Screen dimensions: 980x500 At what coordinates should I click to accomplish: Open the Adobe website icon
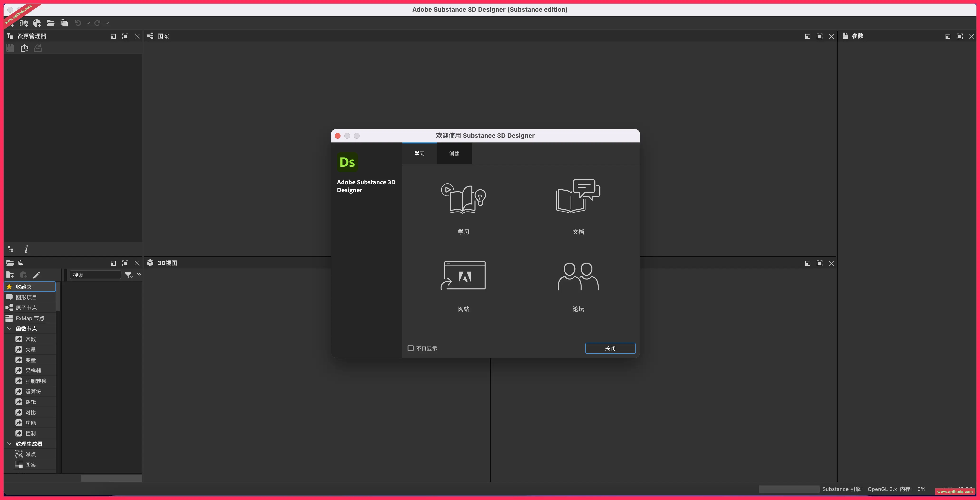[463, 275]
